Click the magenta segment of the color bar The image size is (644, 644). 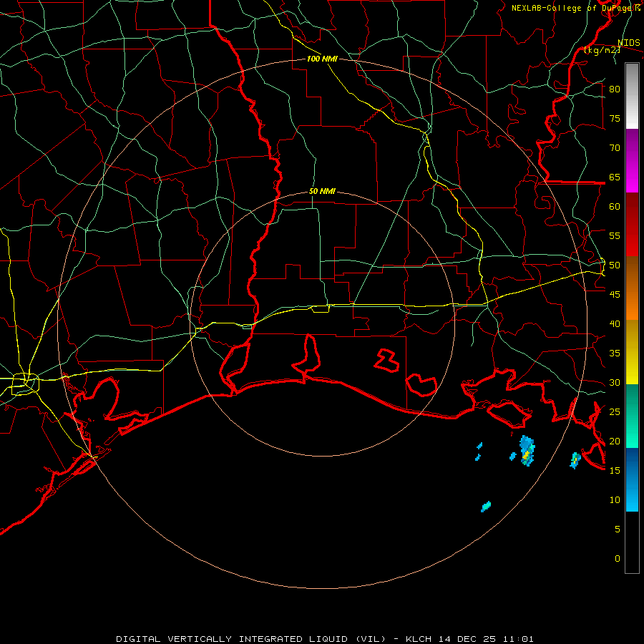[x=632, y=161]
